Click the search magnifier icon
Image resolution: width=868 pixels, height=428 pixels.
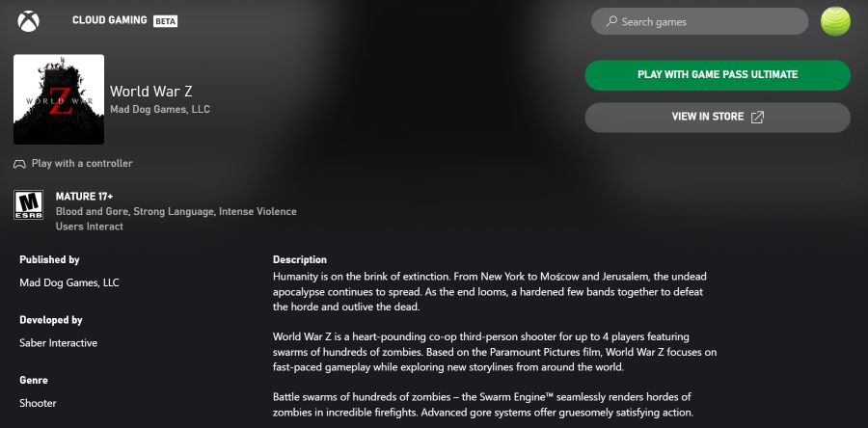pyautogui.click(x=610, y=21)
